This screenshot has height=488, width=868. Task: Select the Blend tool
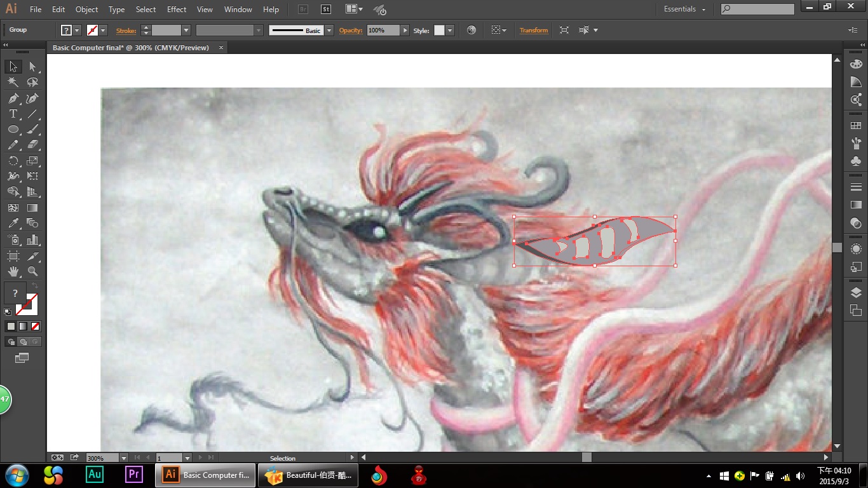pos(33,223)
